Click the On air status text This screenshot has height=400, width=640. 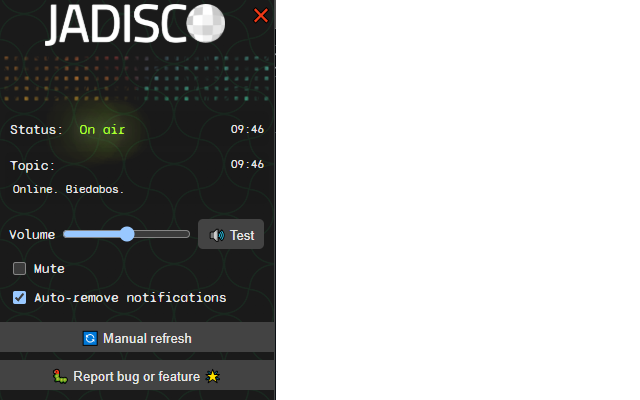(102, 130)
